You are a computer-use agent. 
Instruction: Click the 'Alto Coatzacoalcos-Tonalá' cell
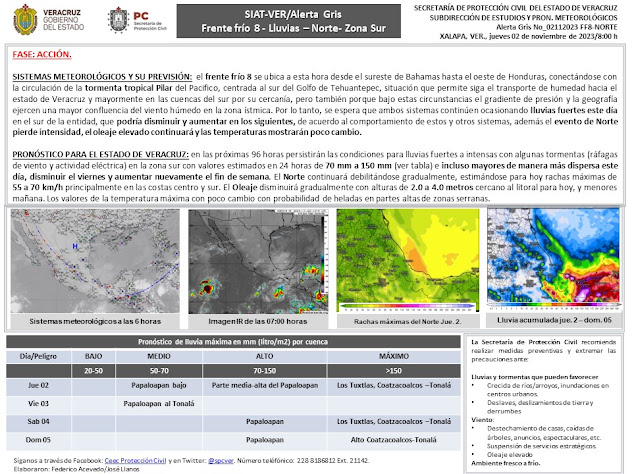click(393, 440)
